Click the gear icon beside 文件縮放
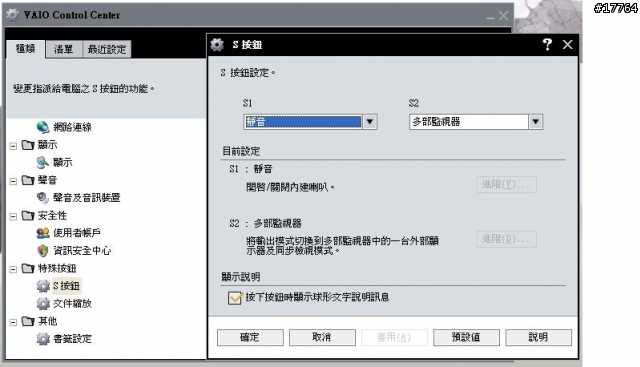This screenshot has width=640, height=367. pyautogui.click(x=43, y=303)
